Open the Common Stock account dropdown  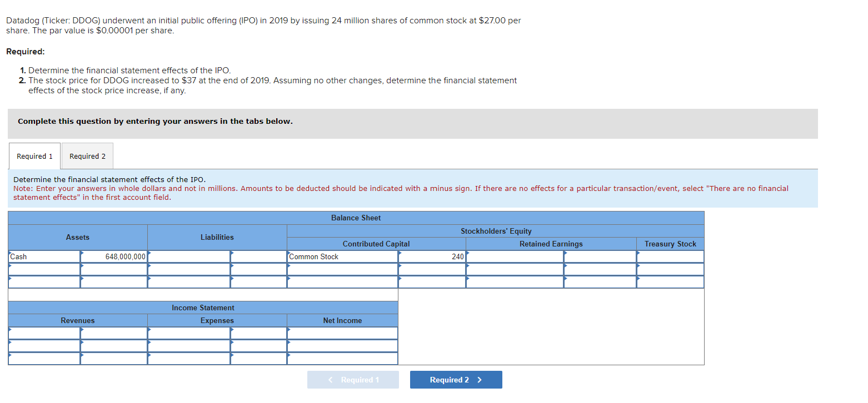[x=342, y=256]
